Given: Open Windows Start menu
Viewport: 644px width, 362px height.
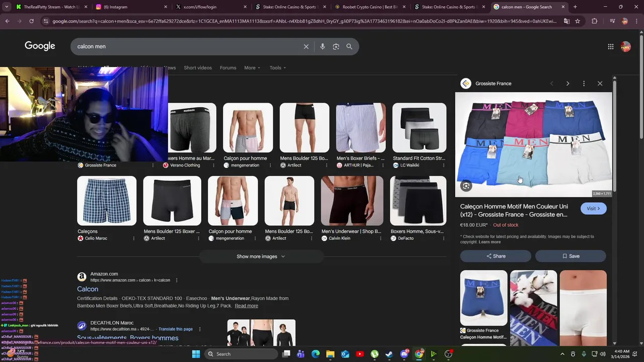Looking at the screenshot, I should point(196,354).
